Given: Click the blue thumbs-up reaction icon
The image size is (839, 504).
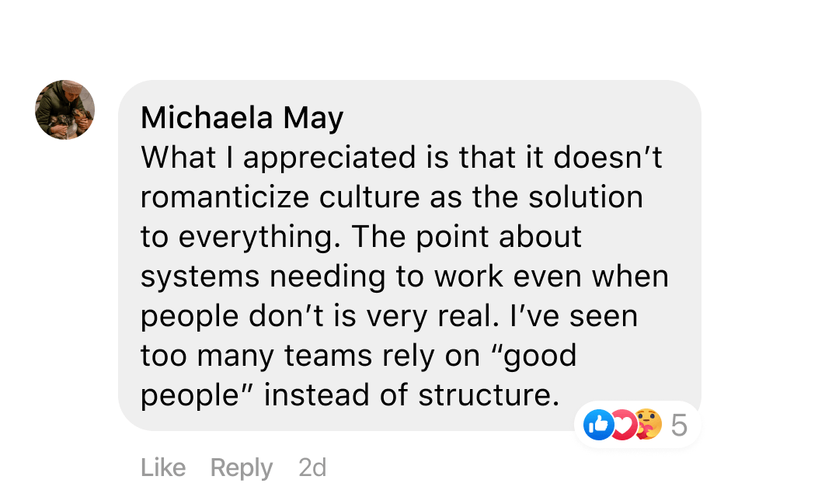Looking at the screenshot, I should (x=598, y=424).
